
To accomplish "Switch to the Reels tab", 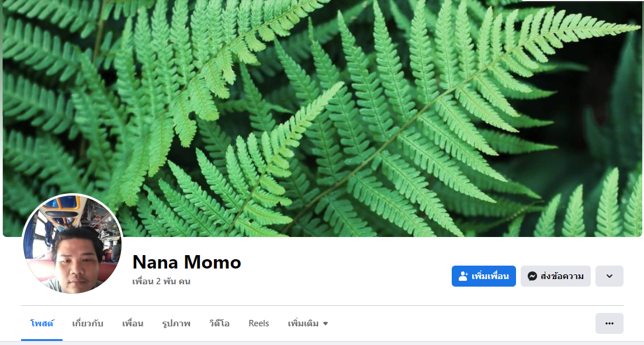I will [259, 323].
